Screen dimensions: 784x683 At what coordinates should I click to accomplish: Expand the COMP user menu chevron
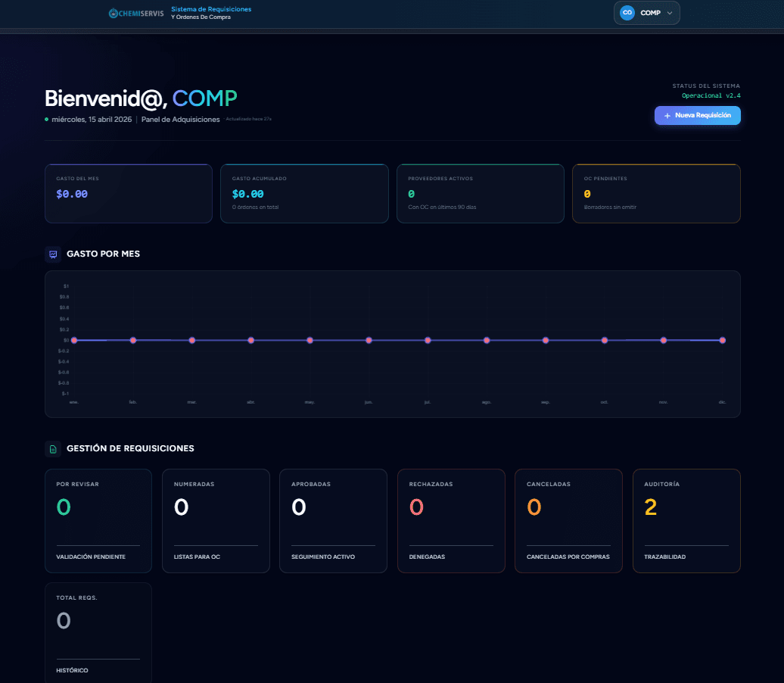coord(670,13)
